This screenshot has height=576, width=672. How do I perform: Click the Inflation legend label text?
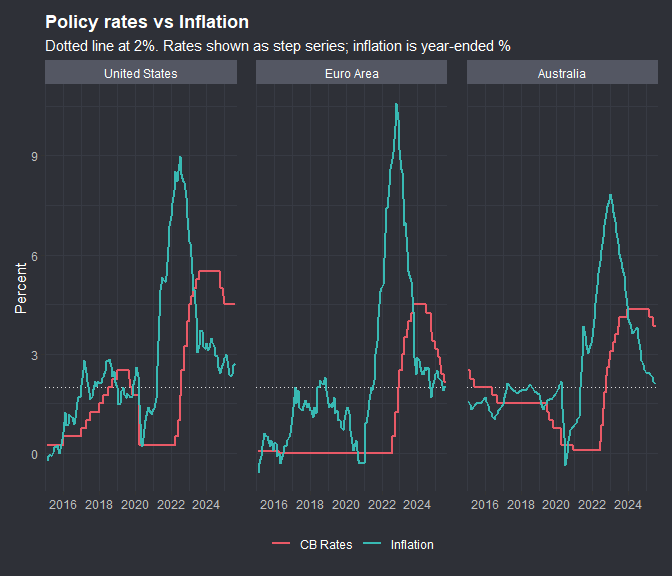point(412,544)
